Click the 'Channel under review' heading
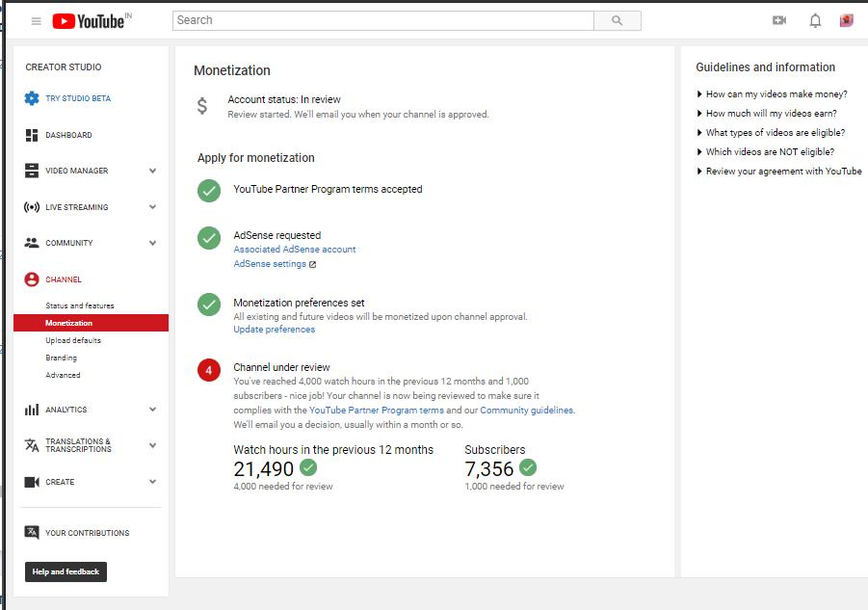This screenshot has height=610, width=868. coord(281,367)
